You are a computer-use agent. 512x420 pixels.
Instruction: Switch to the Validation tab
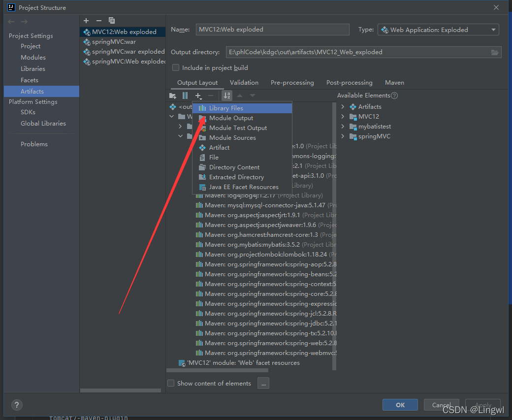pos(244,83)
